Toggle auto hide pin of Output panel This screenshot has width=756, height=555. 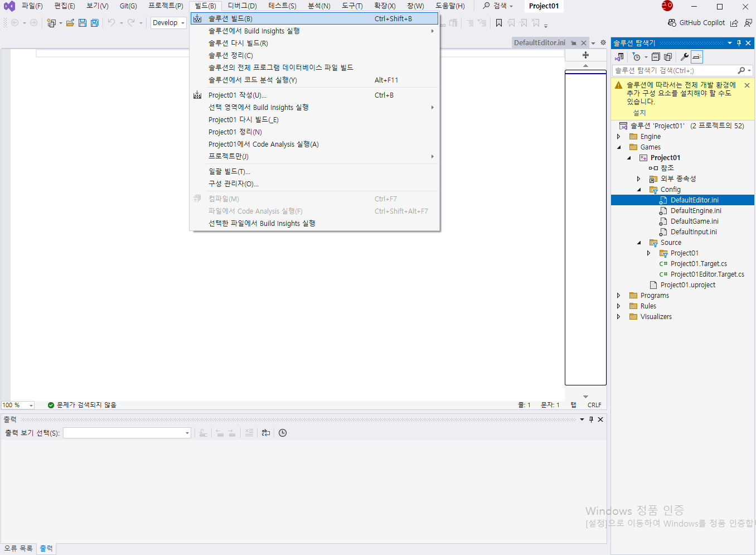pos(591,419)
